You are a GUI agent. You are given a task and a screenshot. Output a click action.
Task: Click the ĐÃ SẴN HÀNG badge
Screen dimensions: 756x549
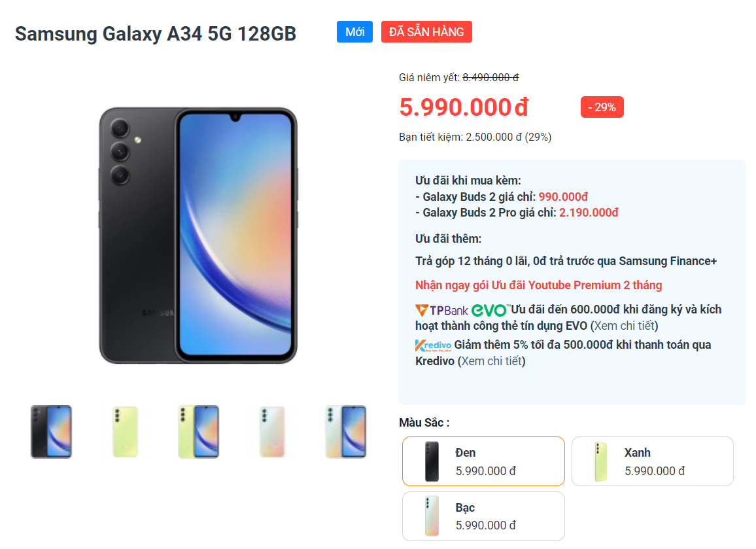(x=426, y=32)
